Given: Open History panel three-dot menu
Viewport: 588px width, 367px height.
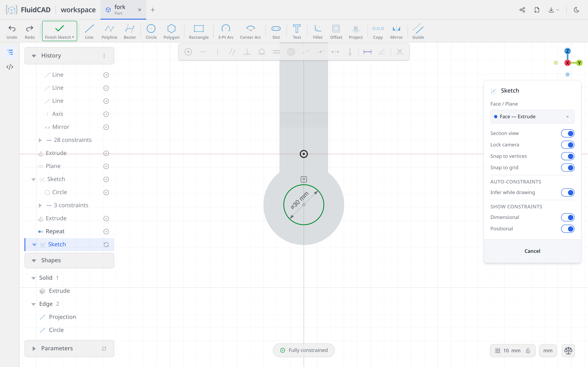Looking at the screenshot, I should point(104,56).
